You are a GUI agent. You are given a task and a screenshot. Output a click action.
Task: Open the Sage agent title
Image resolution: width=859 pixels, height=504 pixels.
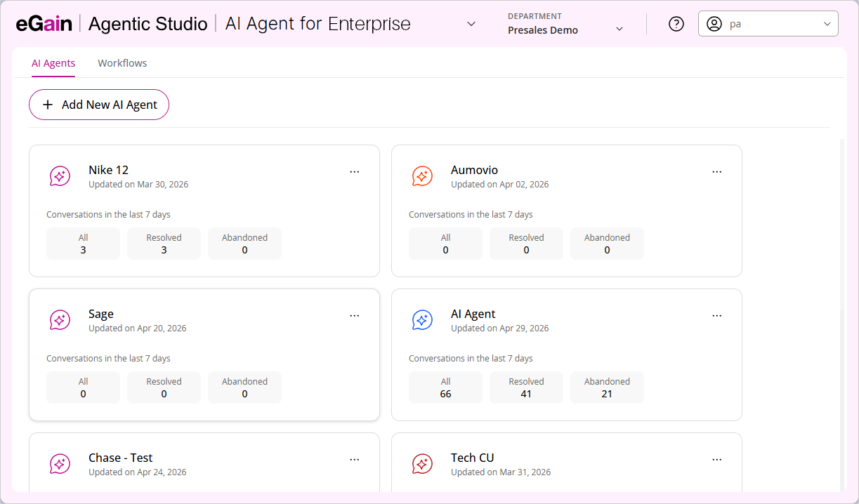[101, 314]
